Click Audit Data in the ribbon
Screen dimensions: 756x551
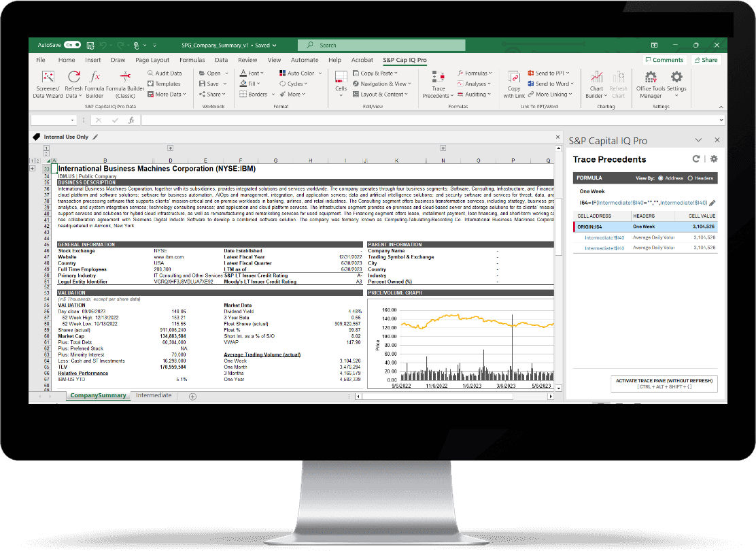pyautogui.click(x=165, y=73)
